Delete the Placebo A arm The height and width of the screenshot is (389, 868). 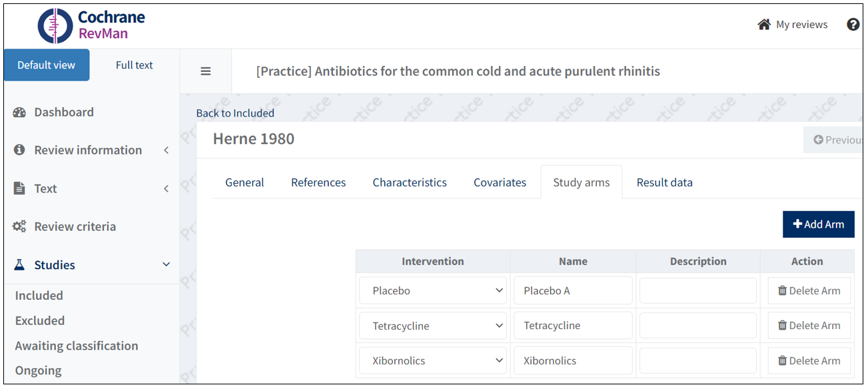click(809, 291)
